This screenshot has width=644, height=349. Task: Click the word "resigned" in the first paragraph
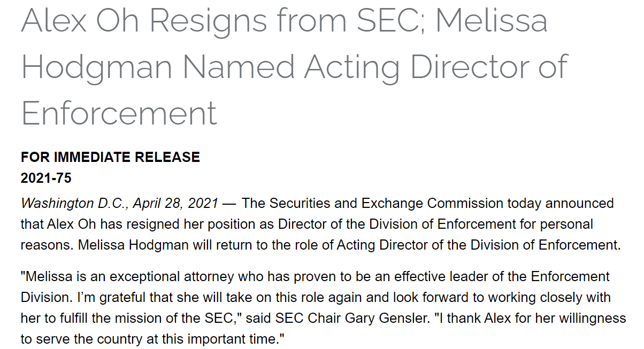(137, 224)
